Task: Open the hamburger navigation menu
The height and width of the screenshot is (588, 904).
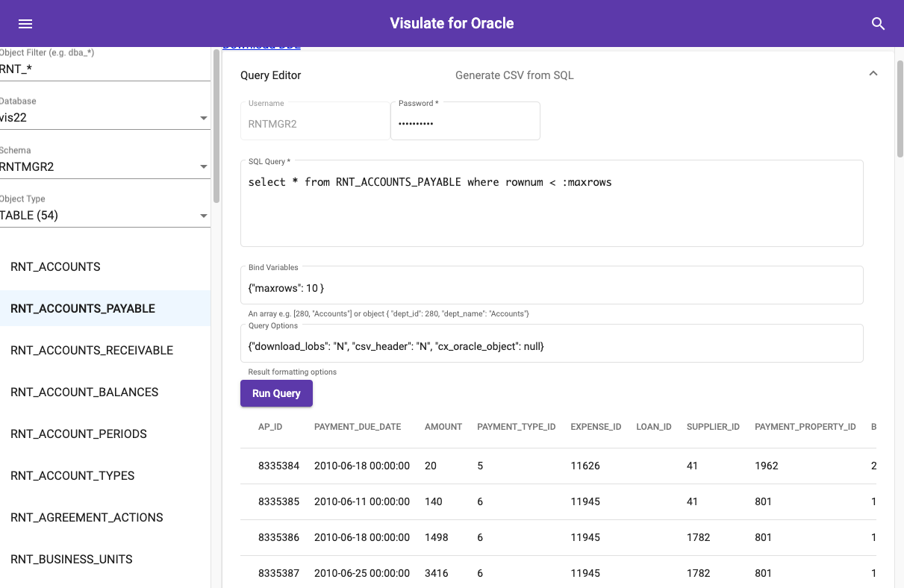Action: (25, 24)
